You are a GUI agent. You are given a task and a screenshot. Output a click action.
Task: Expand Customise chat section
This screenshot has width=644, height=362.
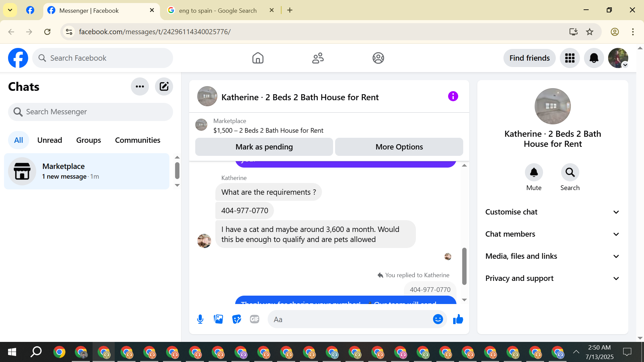(x=552, y=212)
